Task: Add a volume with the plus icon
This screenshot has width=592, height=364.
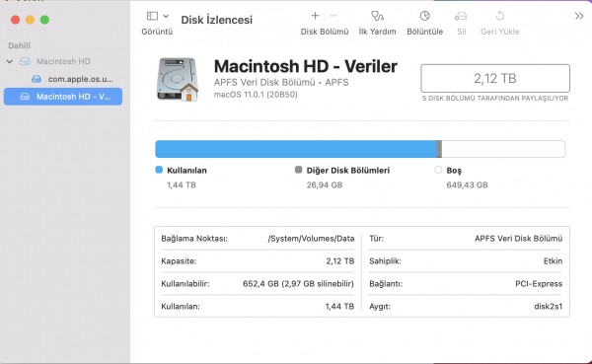Action: click(315, 16)
